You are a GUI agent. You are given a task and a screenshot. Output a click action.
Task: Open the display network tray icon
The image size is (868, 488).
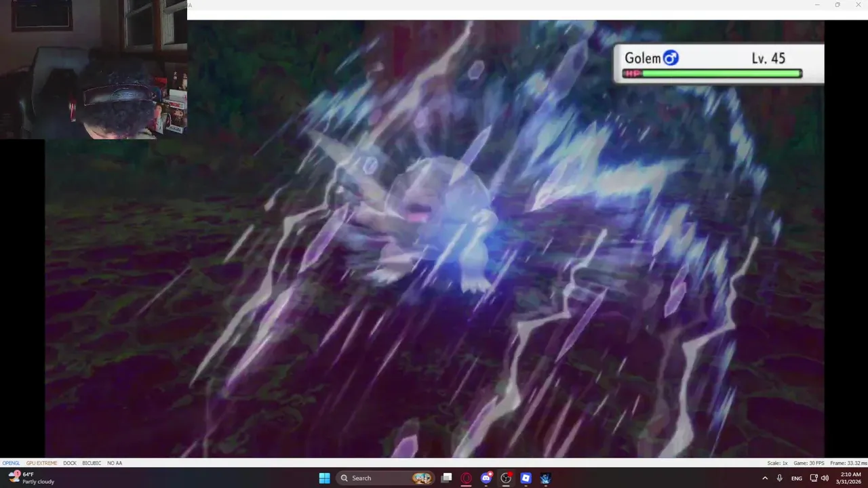tap(814, 478)
